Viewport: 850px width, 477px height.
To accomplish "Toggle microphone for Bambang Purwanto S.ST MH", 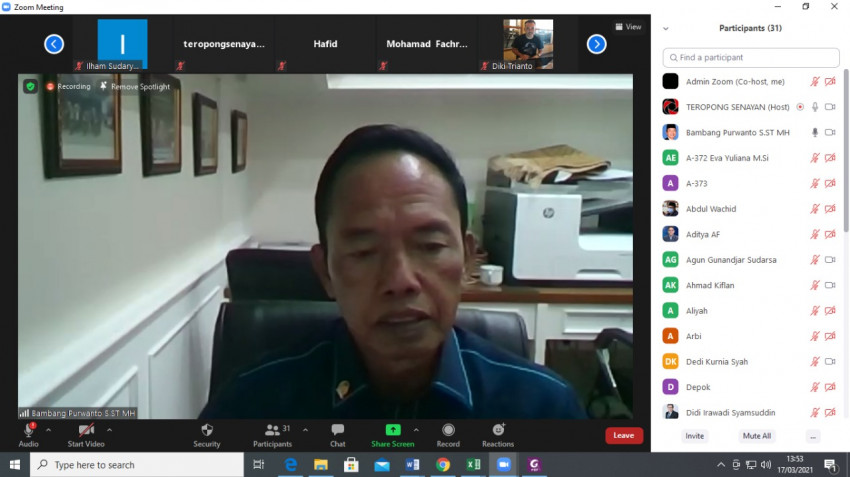I will coord(815,132).
